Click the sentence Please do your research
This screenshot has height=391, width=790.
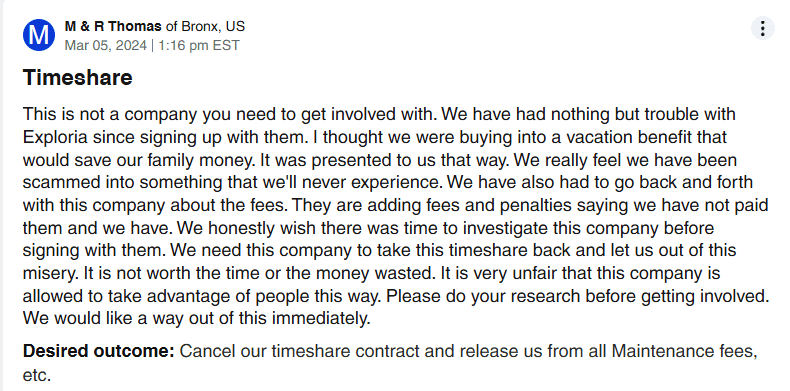coord(577,296)
